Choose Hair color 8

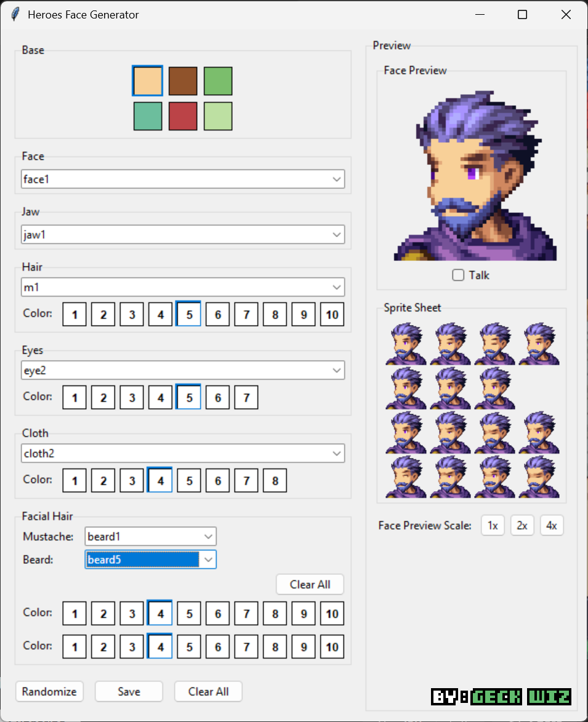275,315
